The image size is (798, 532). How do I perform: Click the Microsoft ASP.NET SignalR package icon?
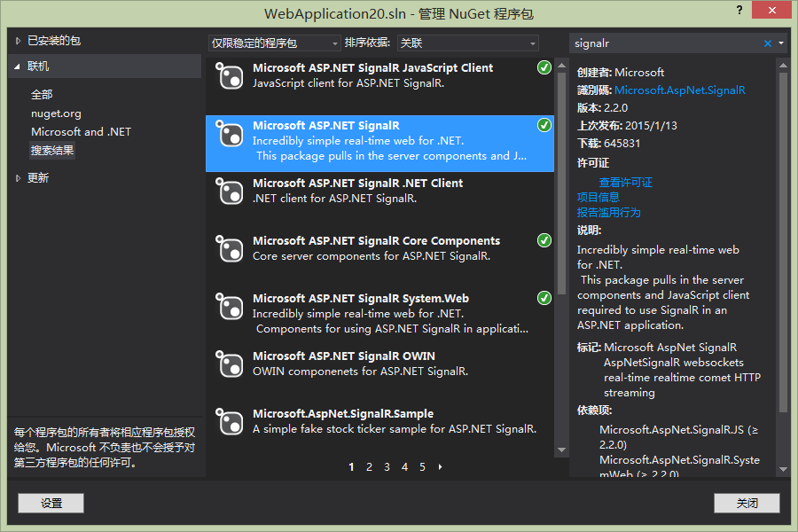(229, 133)
